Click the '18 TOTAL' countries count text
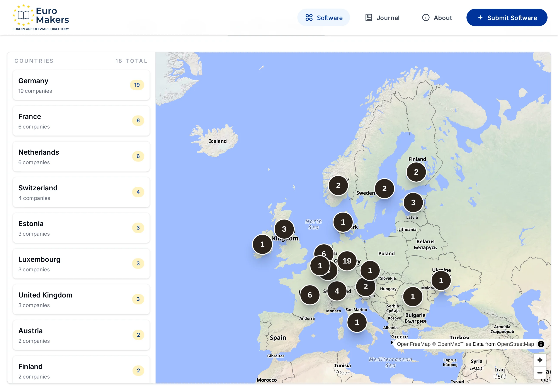 coord(131,61)
